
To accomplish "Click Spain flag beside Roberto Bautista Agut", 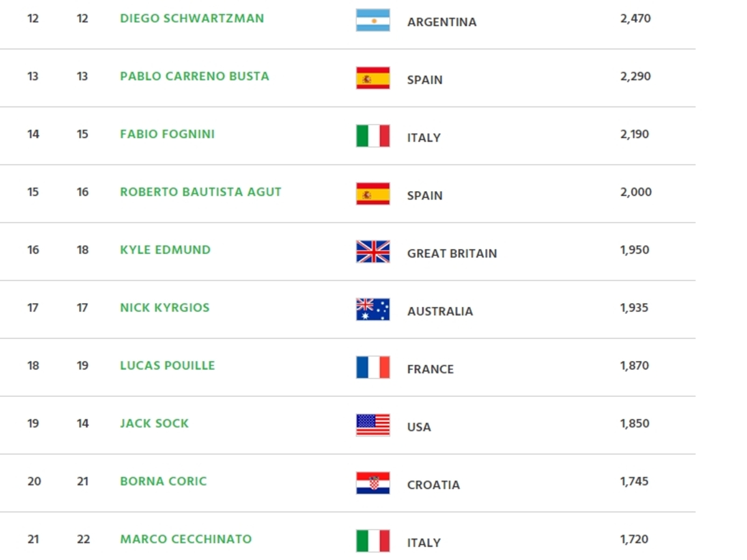I will tap(373, 194).
